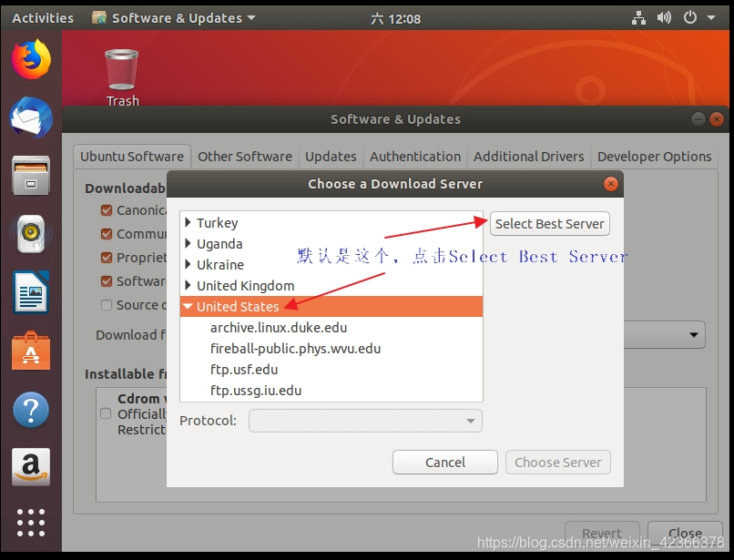The image size is (734, 560).
Task: Launch Rhythmbox speaker icon in dock
Action: click(x=31, y=234)
